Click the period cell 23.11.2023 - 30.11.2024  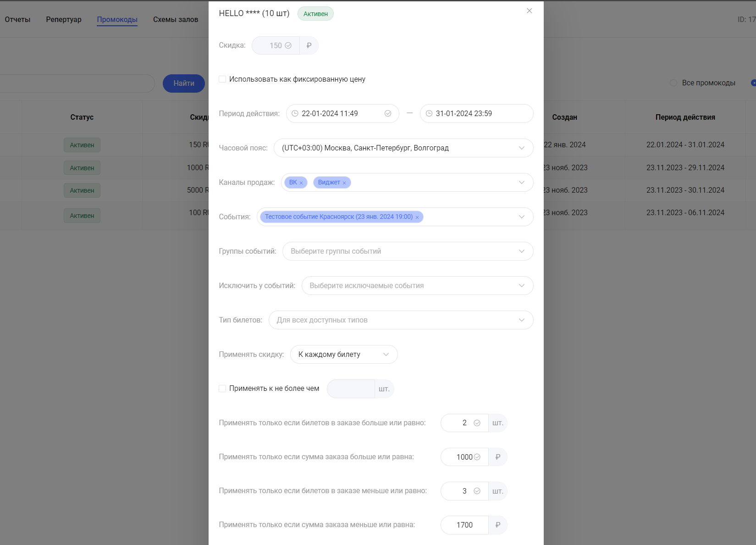[x=685, y=190]
